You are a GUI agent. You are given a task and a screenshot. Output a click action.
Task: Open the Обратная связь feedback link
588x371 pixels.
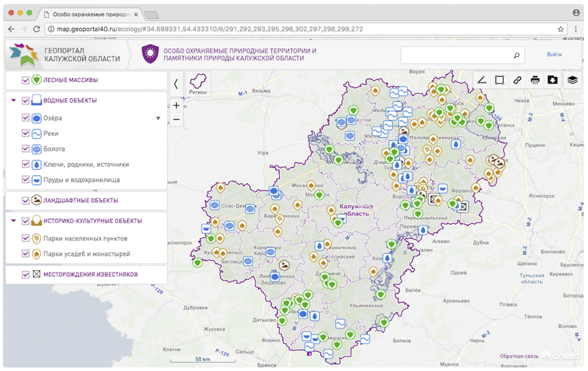(x=519, y=356)
